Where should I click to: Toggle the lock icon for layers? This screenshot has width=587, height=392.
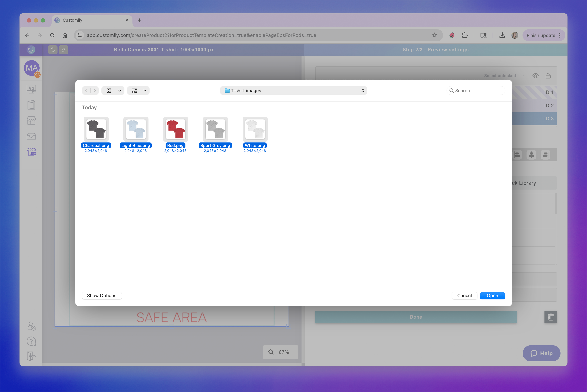548,76
